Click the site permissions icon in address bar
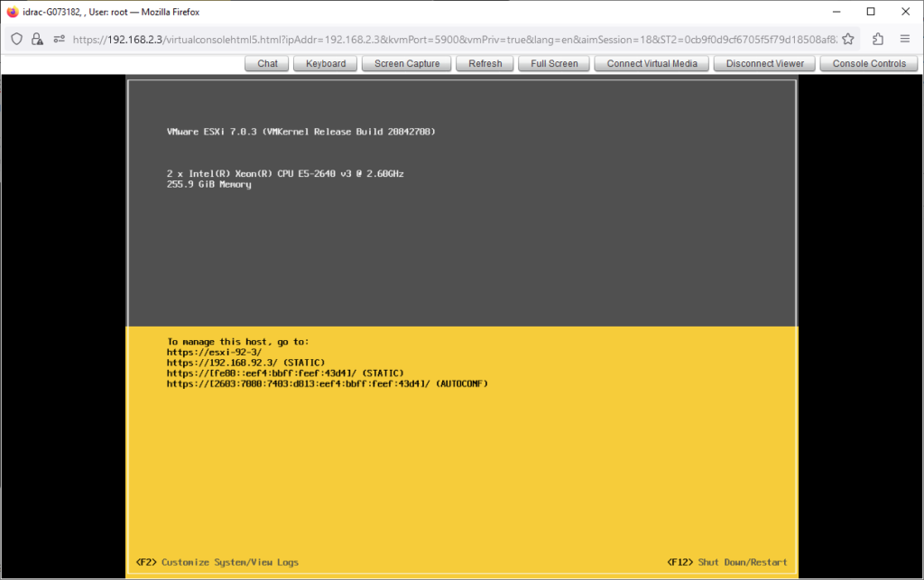The height and width of the screenshot is (580, 924). [59, 39]
